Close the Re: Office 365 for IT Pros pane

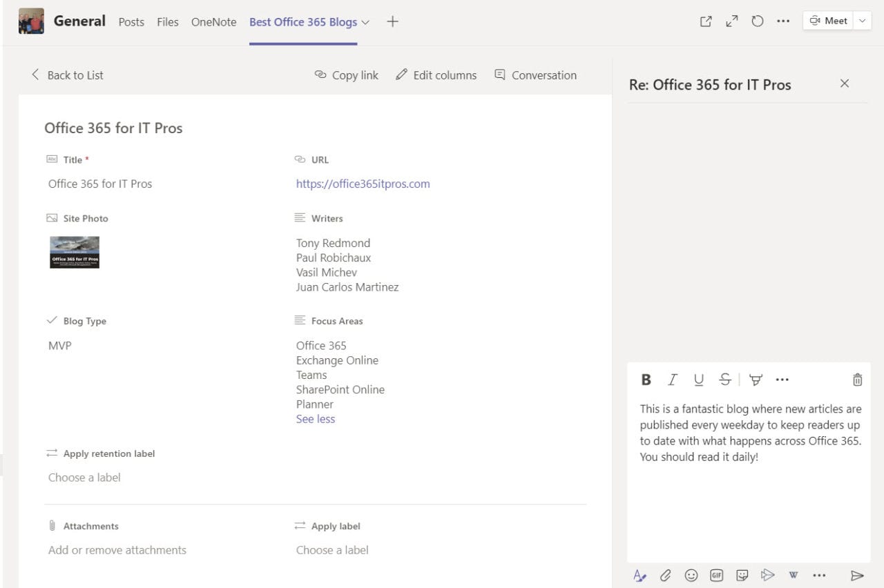(844, 84)
